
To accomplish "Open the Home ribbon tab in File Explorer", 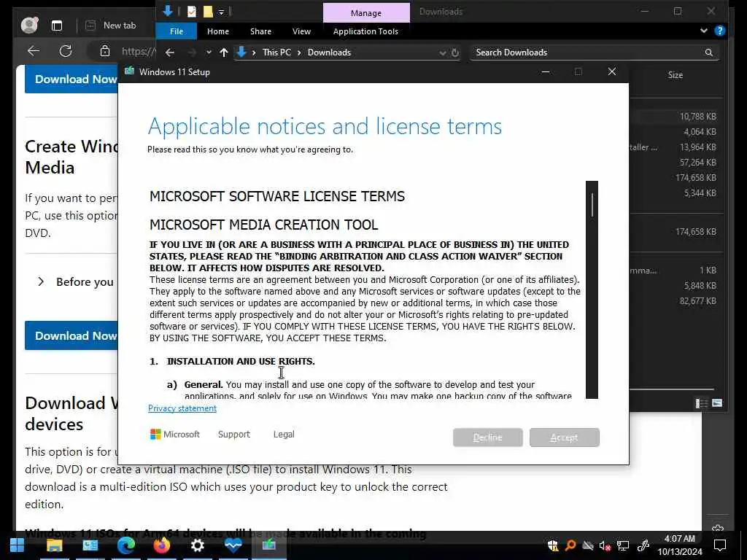I will point(217,31).
